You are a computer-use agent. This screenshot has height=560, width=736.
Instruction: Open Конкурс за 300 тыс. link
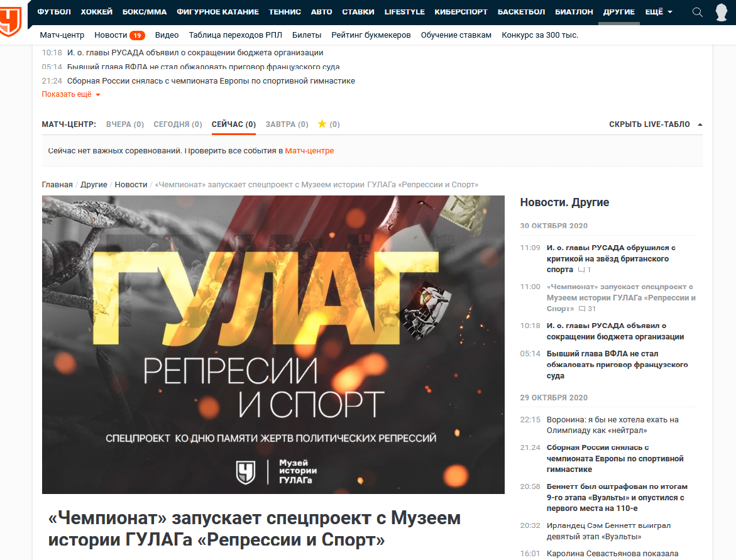[540, 35]
